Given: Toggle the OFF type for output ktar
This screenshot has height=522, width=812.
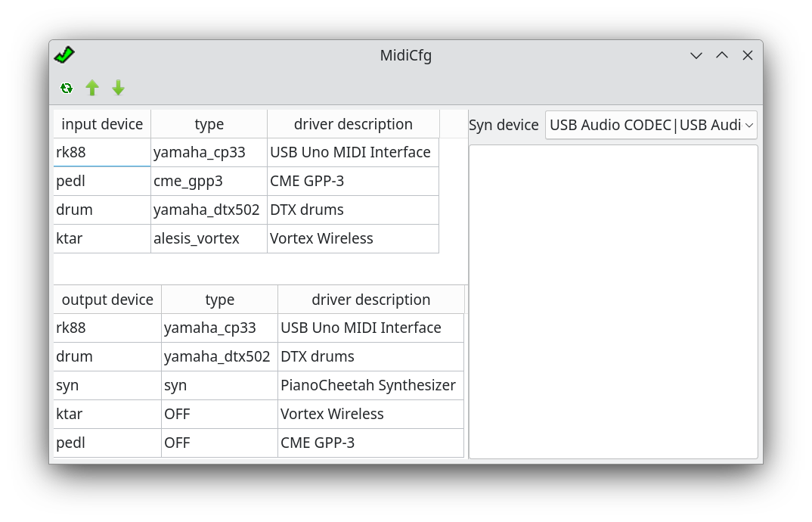Looking at the screenshot, I should point(219,414).
